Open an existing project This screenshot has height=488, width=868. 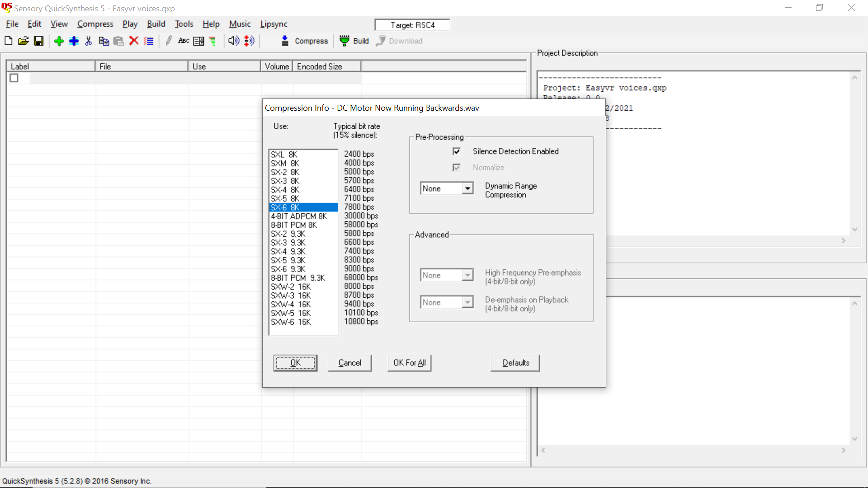click(x=23, y=41)
